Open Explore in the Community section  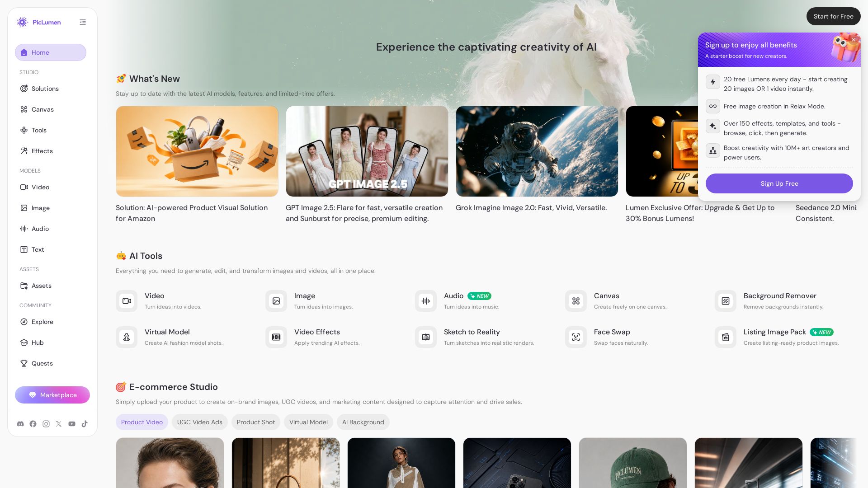tap(51, 322)
